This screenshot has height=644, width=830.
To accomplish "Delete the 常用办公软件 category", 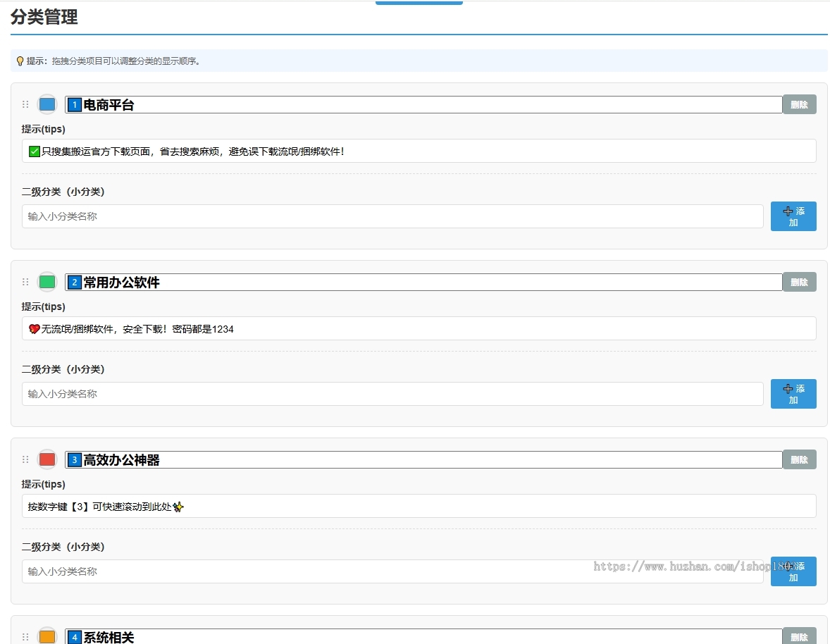I will click(799, 282).
